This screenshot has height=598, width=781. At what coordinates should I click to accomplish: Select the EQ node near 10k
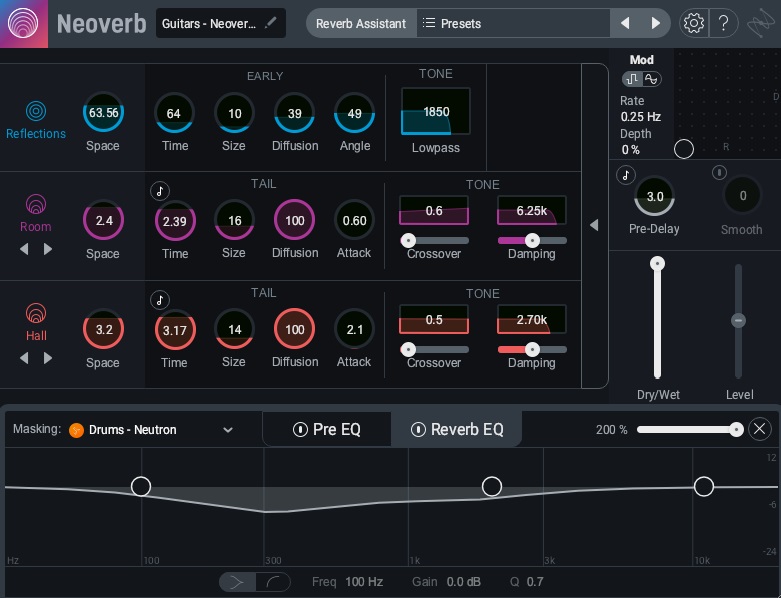click(703, 486)
